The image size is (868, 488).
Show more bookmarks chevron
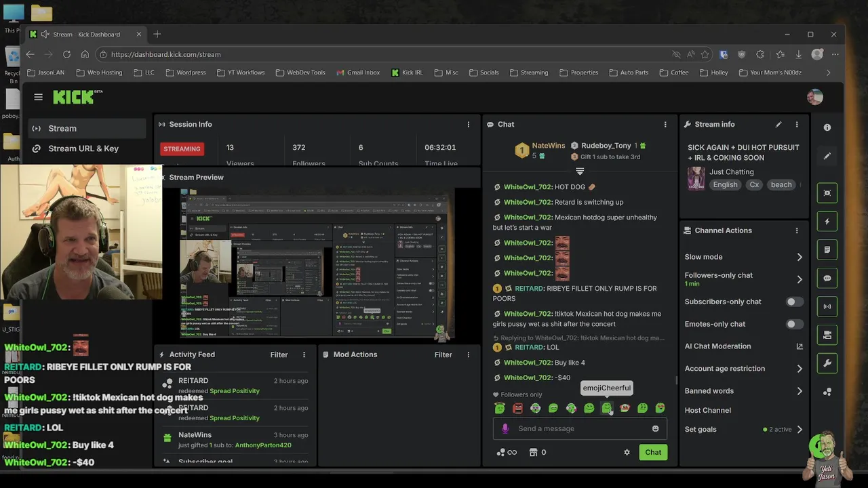(x=828, y=73)
